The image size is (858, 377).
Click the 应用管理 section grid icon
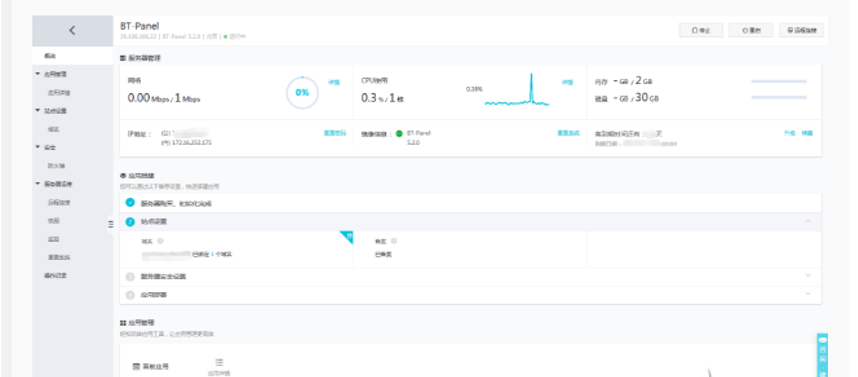click(x=123, y=323)
